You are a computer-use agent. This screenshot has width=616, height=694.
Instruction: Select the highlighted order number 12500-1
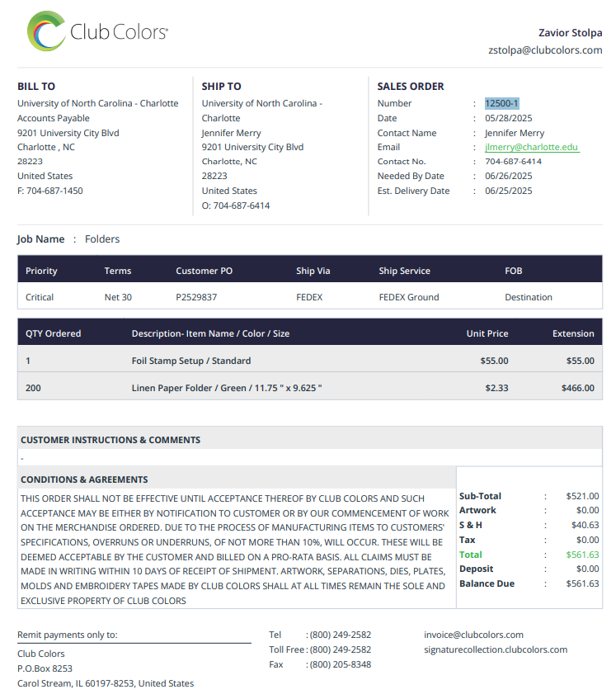[501, 103]
